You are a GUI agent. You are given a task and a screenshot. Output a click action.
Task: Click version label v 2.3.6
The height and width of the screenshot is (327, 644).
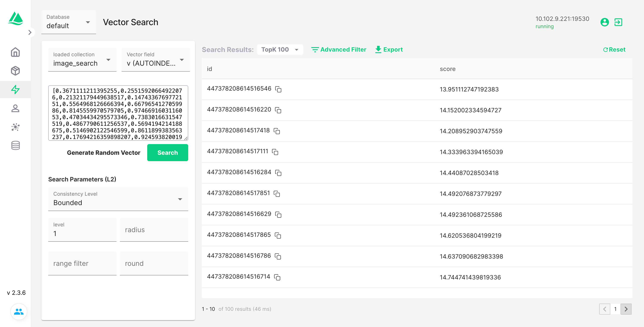click(16, 293)
